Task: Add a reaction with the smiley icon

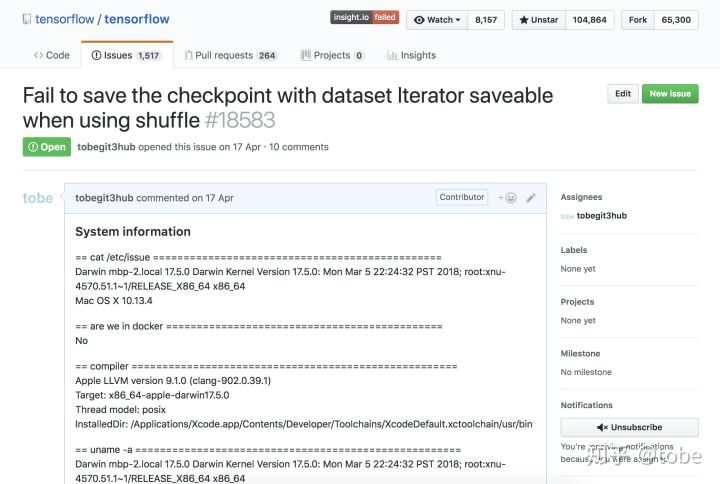Action: [508, 198]
